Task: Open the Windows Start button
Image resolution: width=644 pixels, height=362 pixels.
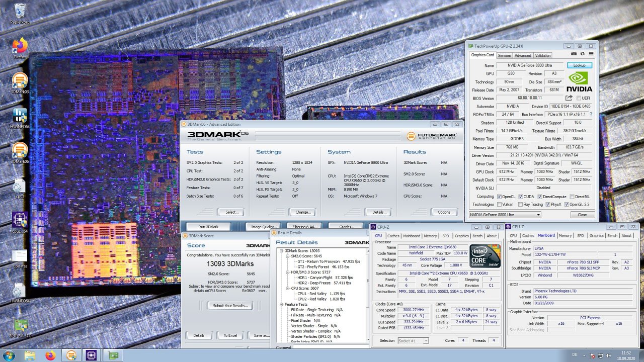Action: click(x=9, y=355)
